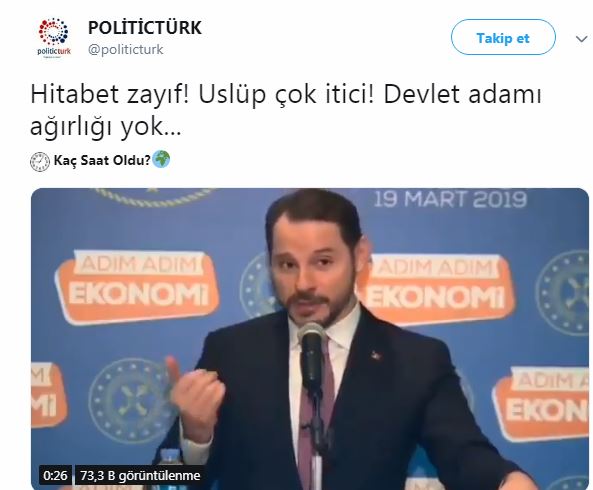Click the rope-bordered emblem at the video's top

157,197
